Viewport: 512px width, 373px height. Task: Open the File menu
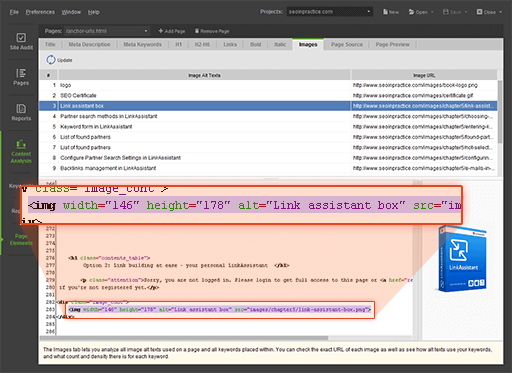point(14,12)
